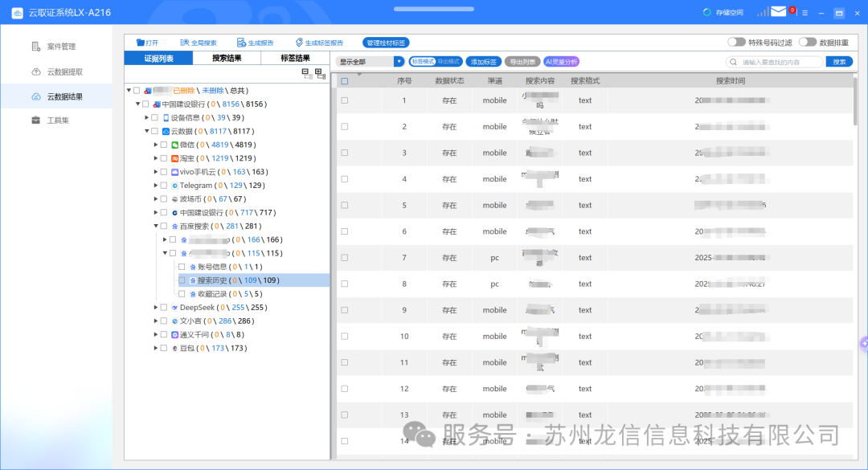Tick the 云数据 tree checkbox
The height and width of the screenshot is (470, 868).
click(154, 131)
